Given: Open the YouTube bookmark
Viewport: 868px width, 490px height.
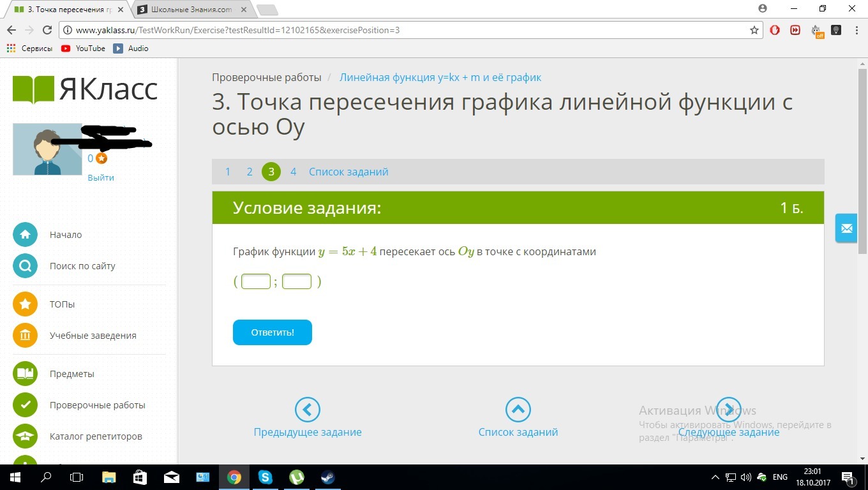Looking at the screenshot, I should click(x=83, y=48).
